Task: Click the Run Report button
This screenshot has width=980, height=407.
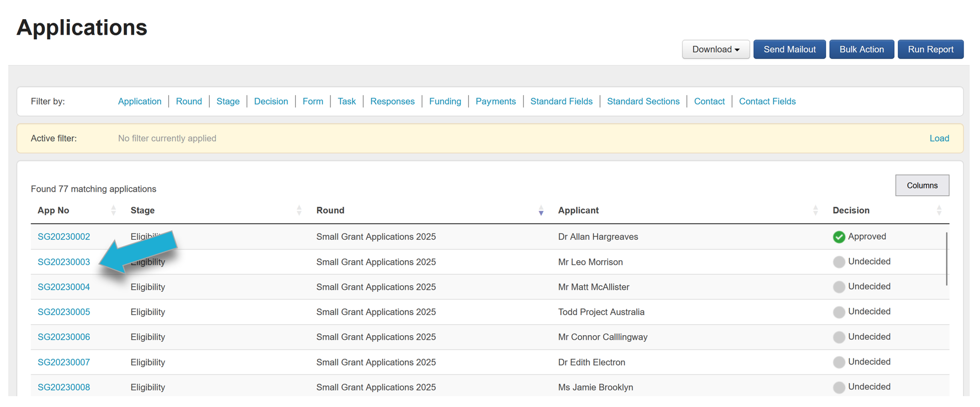Action: click(x=930, y=50)
